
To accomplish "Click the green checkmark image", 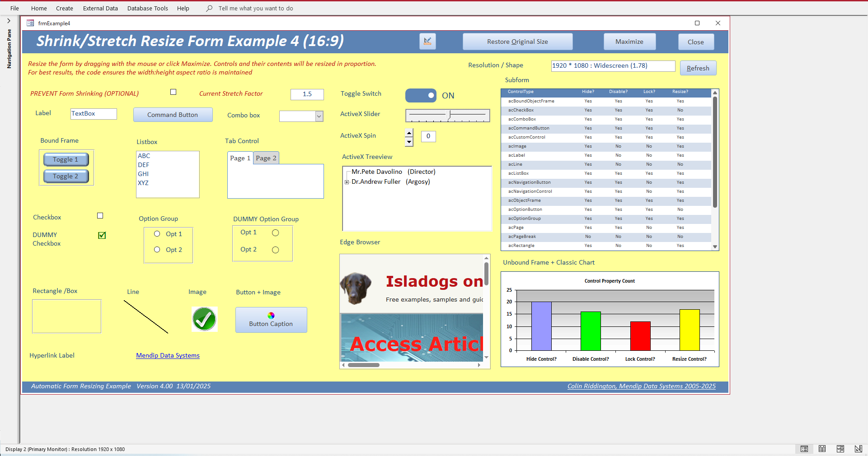I will coord(204,319).
